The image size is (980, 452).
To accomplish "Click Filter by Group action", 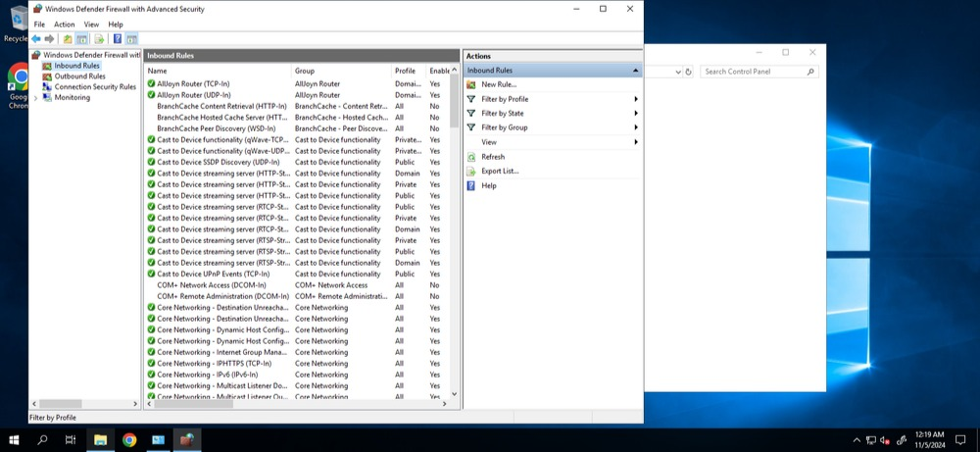I will [x=505, y=127].
